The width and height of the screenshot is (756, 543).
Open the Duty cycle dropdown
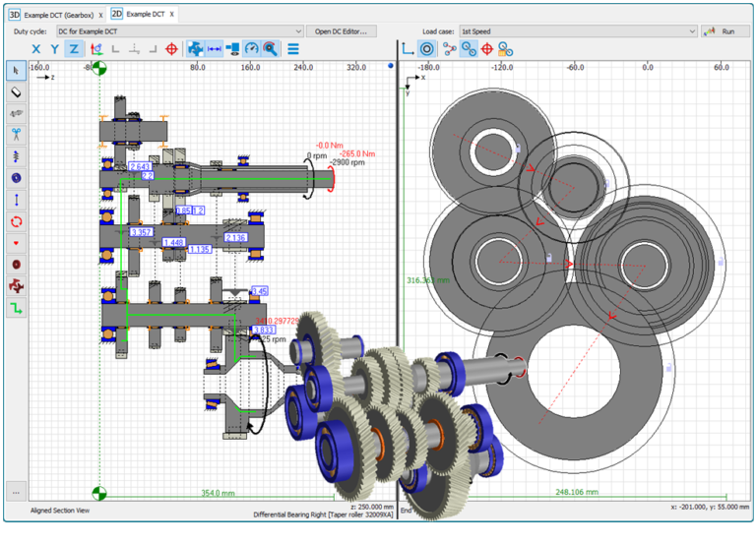[x=180, y=31]
